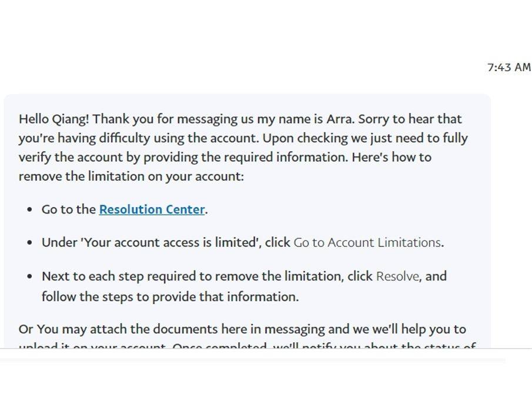Open the Resolution Center link
This screenshot has width=532, height=417.
click(152, 209)
